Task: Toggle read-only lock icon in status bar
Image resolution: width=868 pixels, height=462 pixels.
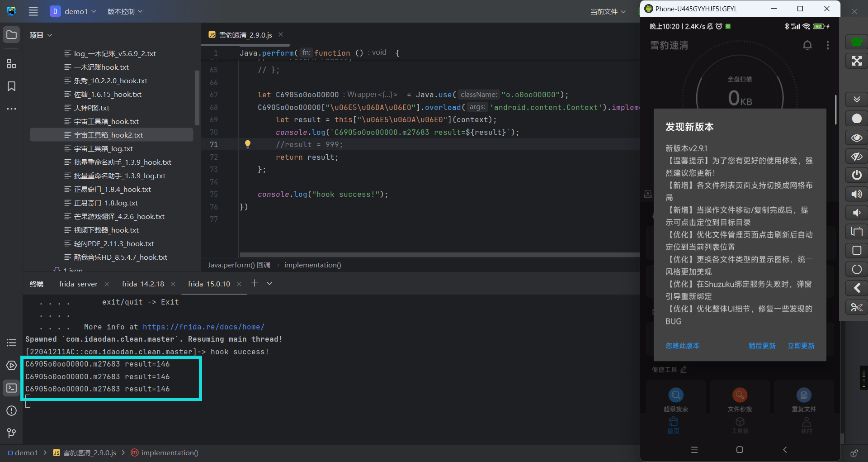Action: [854, 453]
